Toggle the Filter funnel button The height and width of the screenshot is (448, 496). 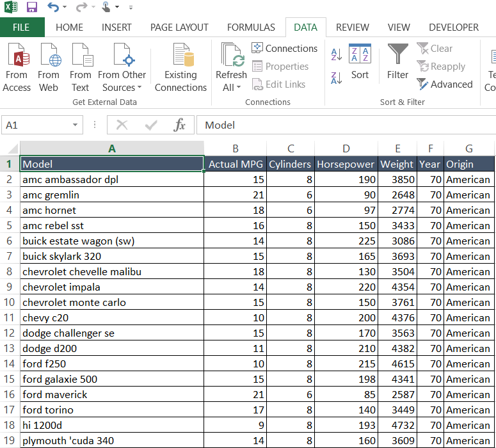[x=397, y=63]
